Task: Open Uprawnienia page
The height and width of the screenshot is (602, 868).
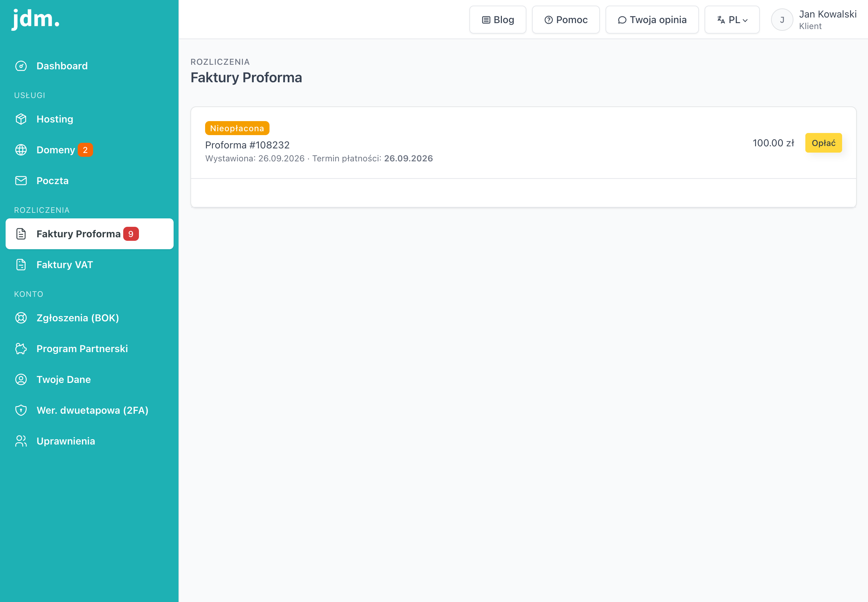Action: tap(89, 441)
